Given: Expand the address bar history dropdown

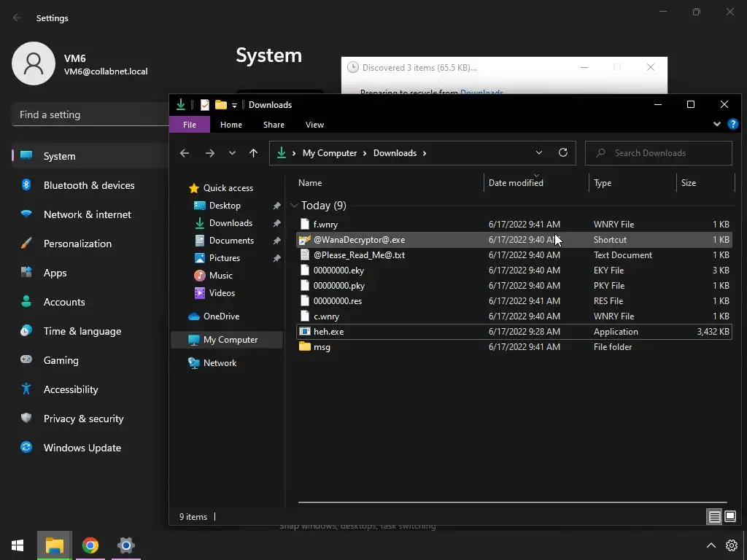Looking at the screenshot, I should click(x=539, y=153).
